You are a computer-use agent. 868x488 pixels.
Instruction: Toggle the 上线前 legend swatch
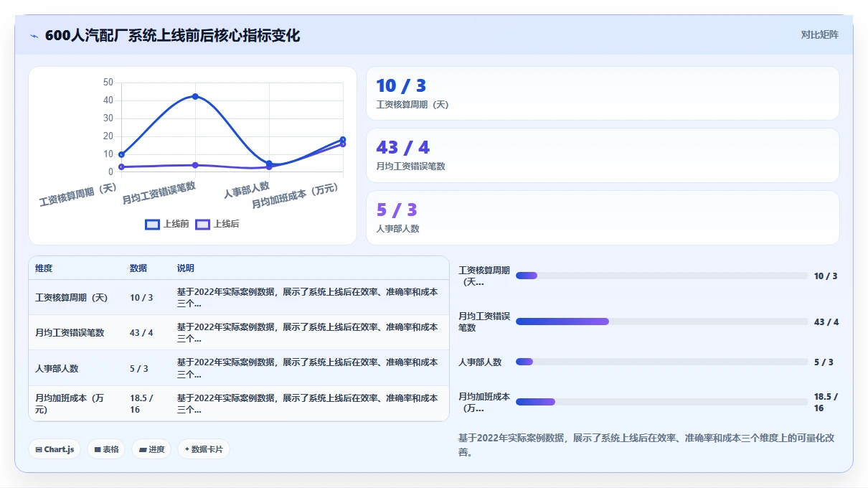(152, 224)
